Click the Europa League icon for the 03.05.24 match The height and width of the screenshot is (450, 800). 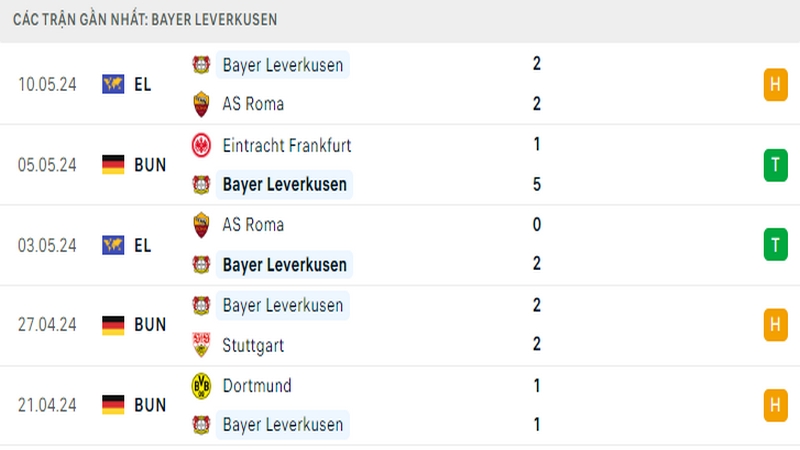click(113, 245)
